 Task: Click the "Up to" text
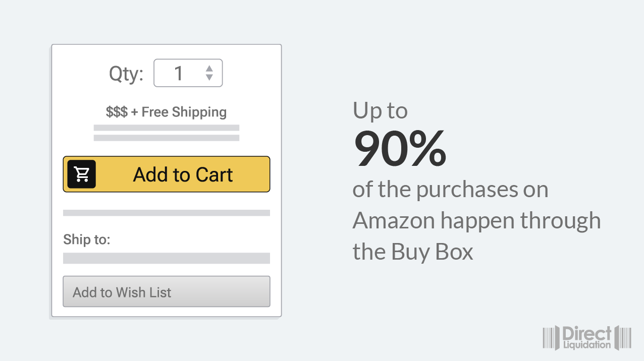(x=380, y=111)
